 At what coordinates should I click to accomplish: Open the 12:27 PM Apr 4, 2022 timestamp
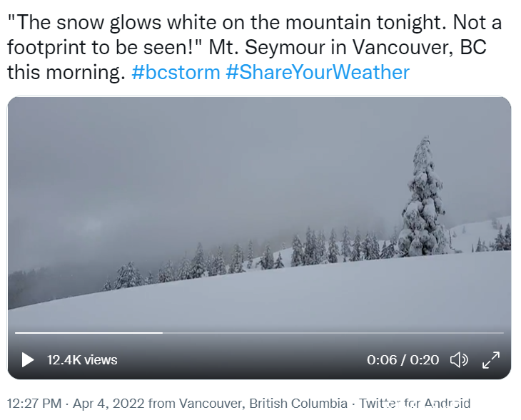tap(76, 404)
